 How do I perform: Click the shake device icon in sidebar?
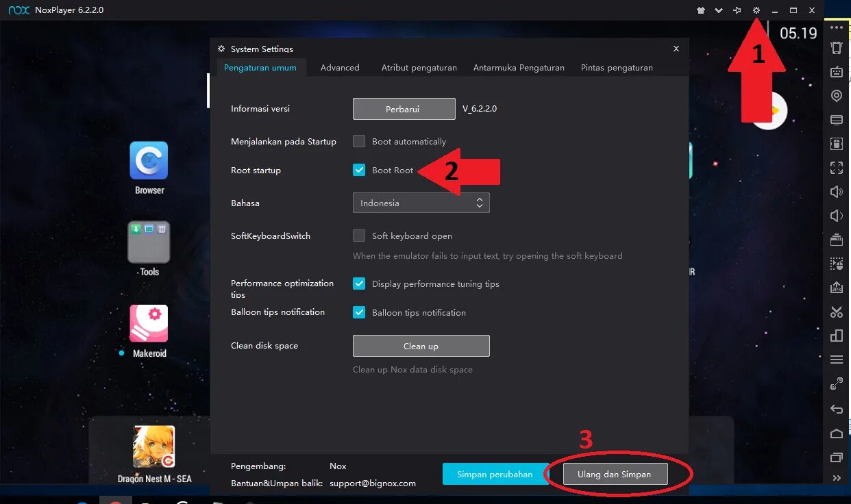tap(837, 47)
